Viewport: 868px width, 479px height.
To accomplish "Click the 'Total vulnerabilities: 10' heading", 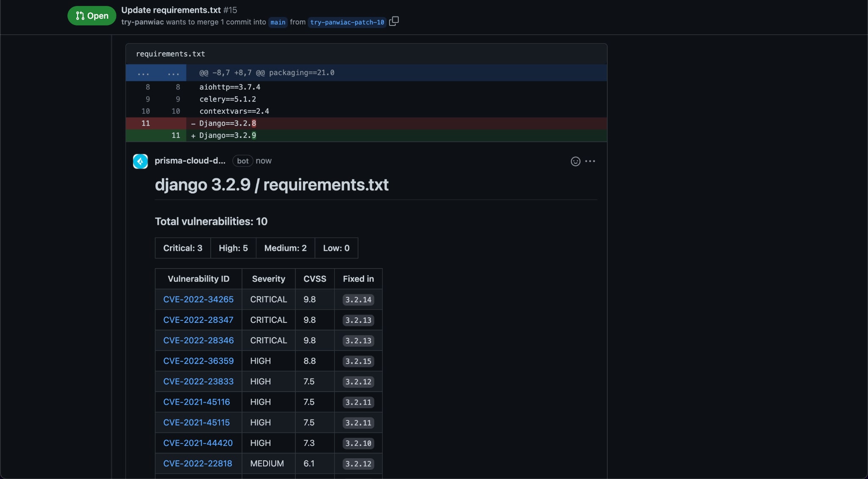I will tap(211, 221).
